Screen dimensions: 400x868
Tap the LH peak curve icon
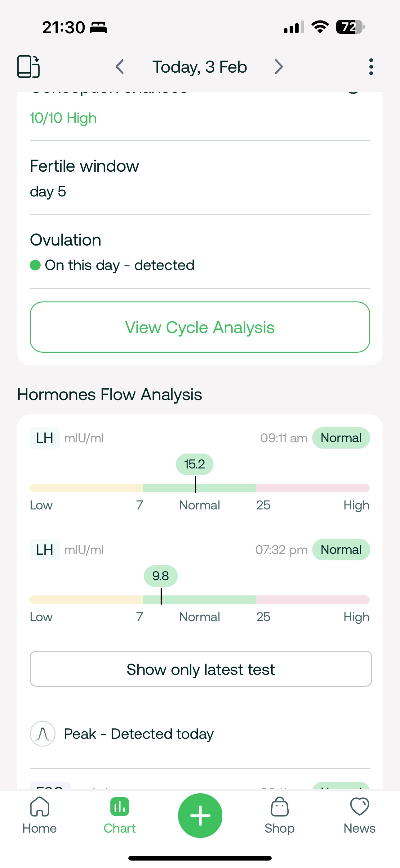pos(43,734)
